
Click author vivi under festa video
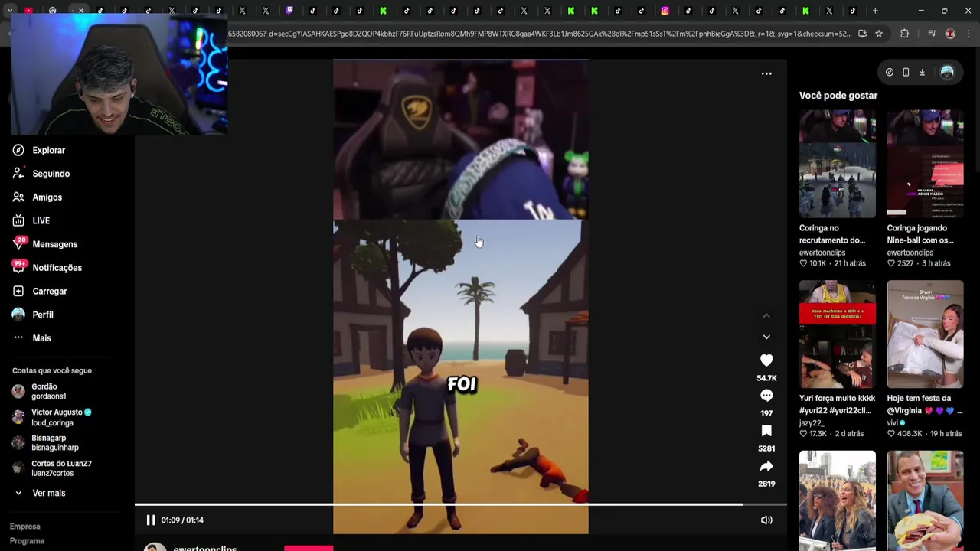tap(892, 423)
